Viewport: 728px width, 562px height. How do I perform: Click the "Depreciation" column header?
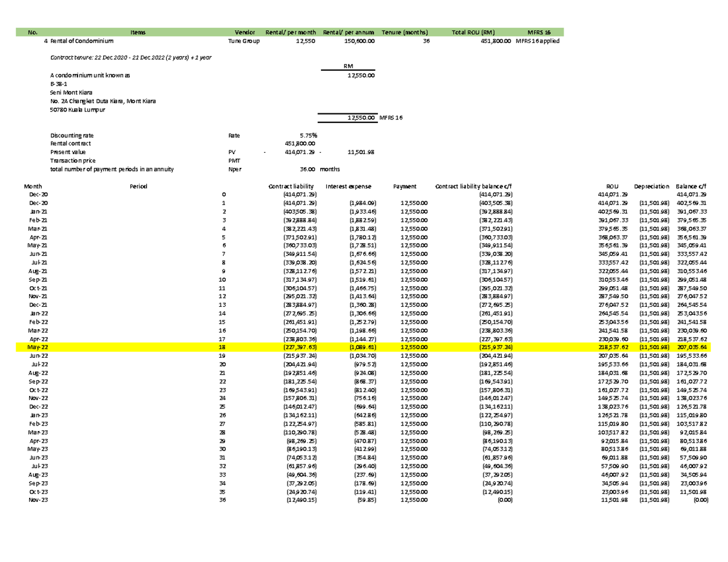(x=652, y=186)
